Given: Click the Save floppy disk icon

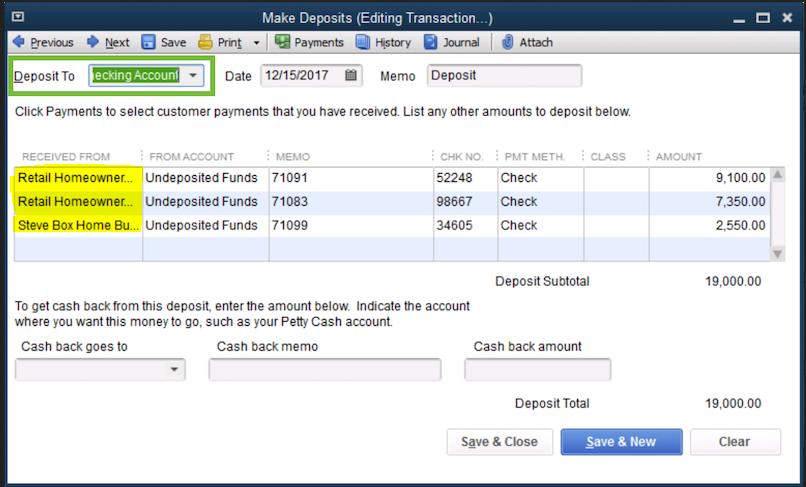Looking at the screenshot, I should (x=148, y=42).
